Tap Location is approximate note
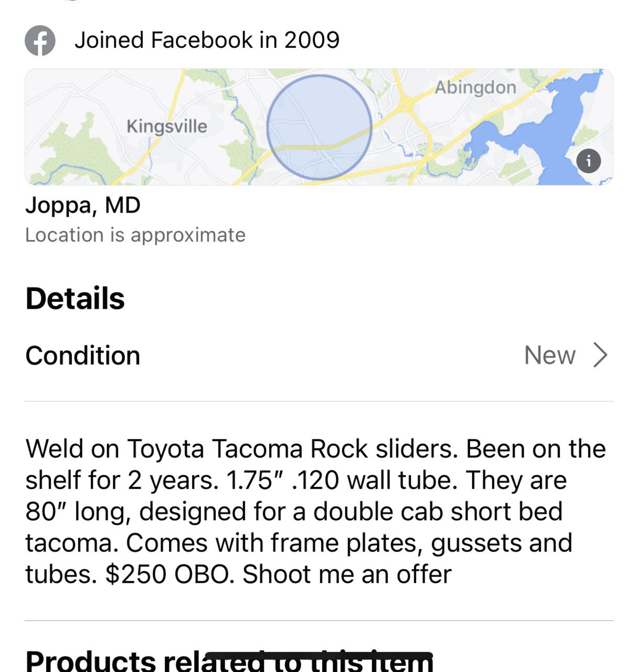 pyautogui.click(x=135, y=235)
